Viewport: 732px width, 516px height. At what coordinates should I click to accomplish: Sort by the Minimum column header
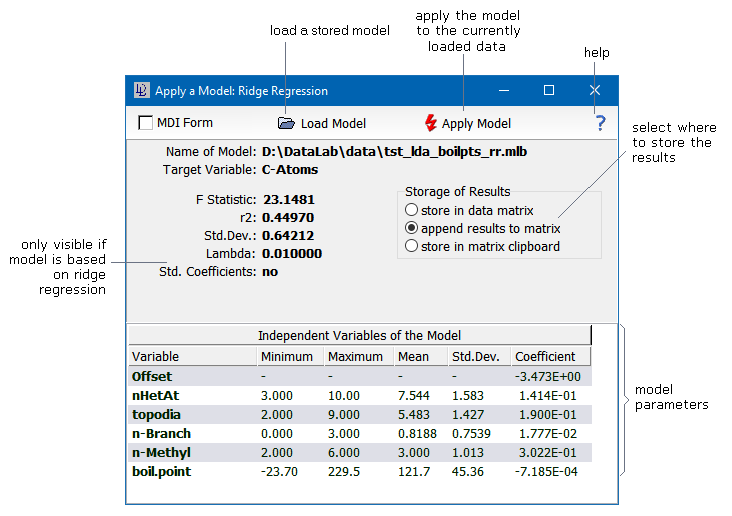click(x=288, y=356)
